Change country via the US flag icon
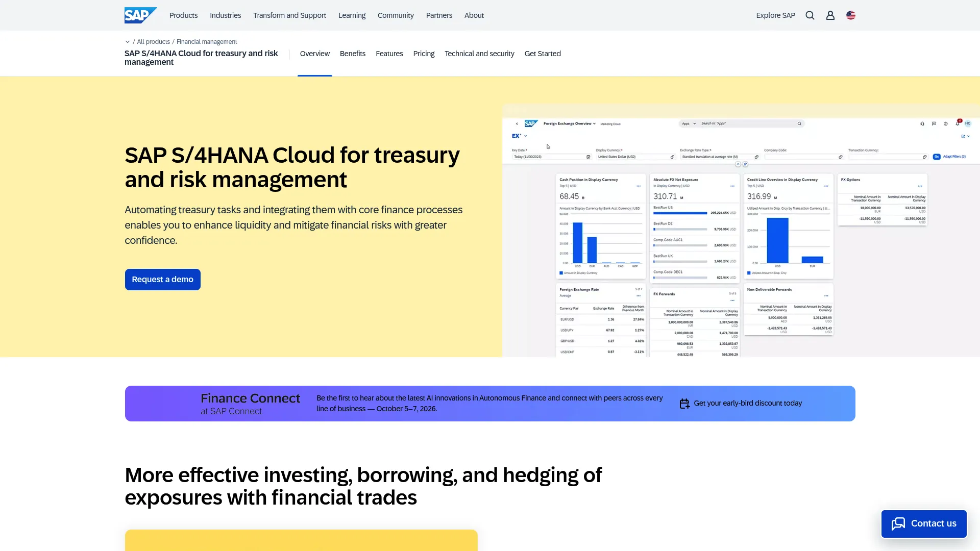The height and width of the screenshot is (551, 980). coord(851,15)
